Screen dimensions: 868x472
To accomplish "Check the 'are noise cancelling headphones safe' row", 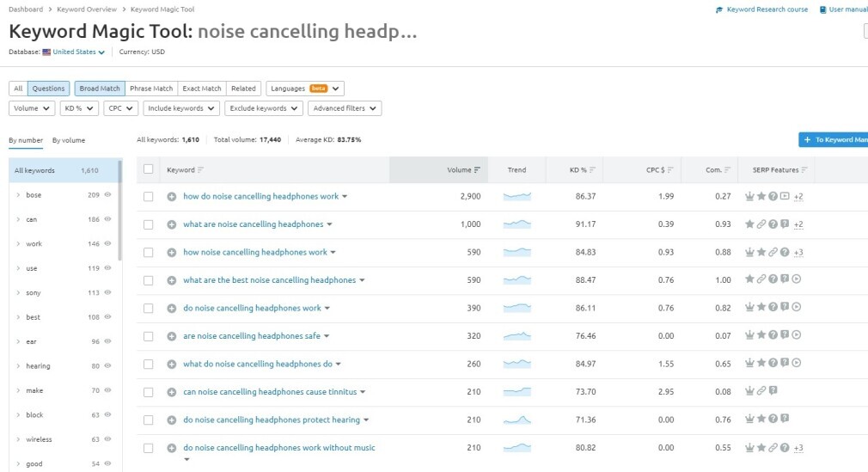I will pos(149,336).
